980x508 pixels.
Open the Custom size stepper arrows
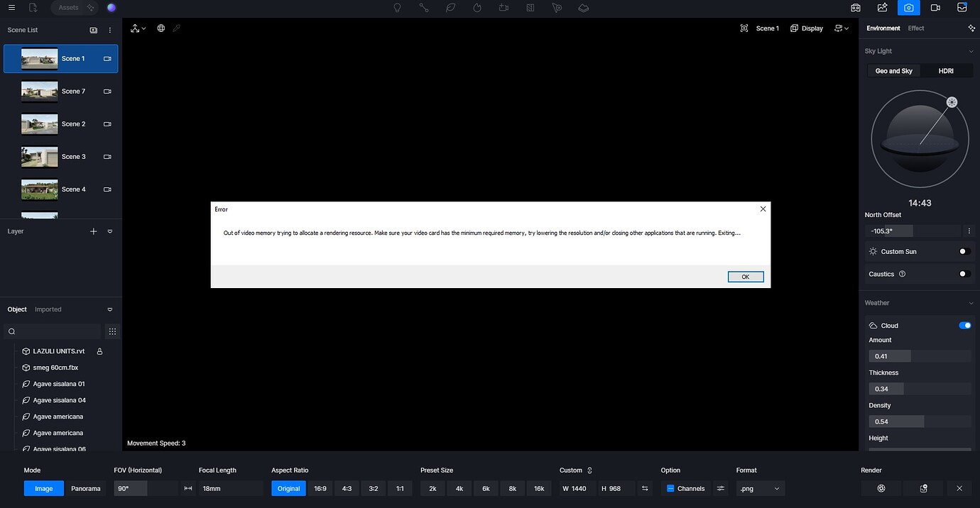[589, 470]
